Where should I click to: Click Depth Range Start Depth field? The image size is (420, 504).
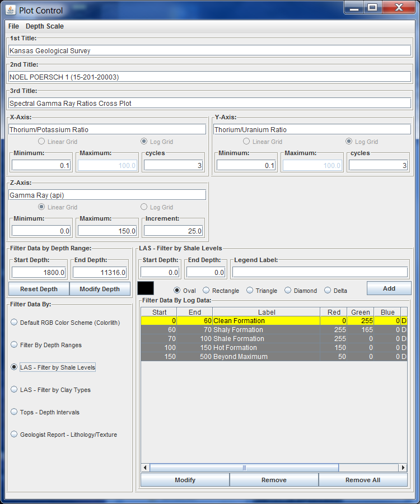click(39, 272)
